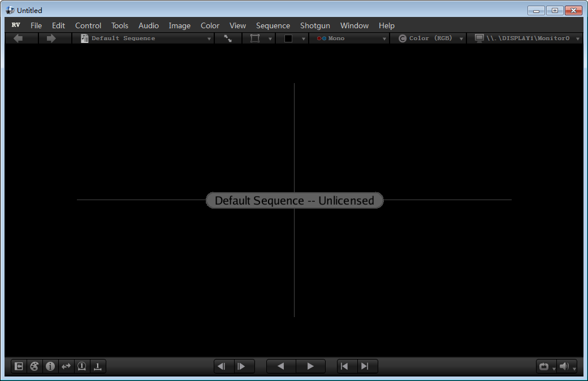Play the sequence forward
This screenshot has width=588, height=381.
310,366
